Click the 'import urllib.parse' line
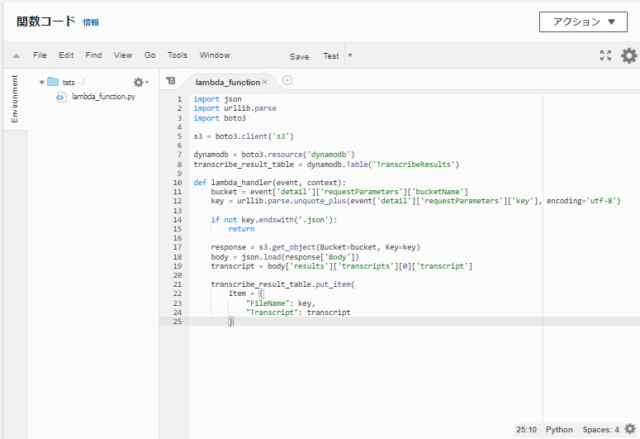Screen dimensions: 640x439 pyautogui.click(x=235, y=109)
